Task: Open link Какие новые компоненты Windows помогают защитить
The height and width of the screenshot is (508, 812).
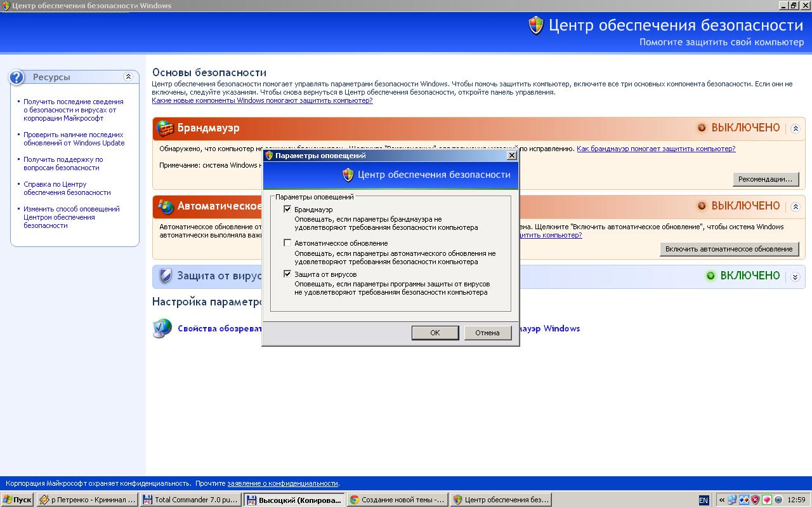Action: 262,100
